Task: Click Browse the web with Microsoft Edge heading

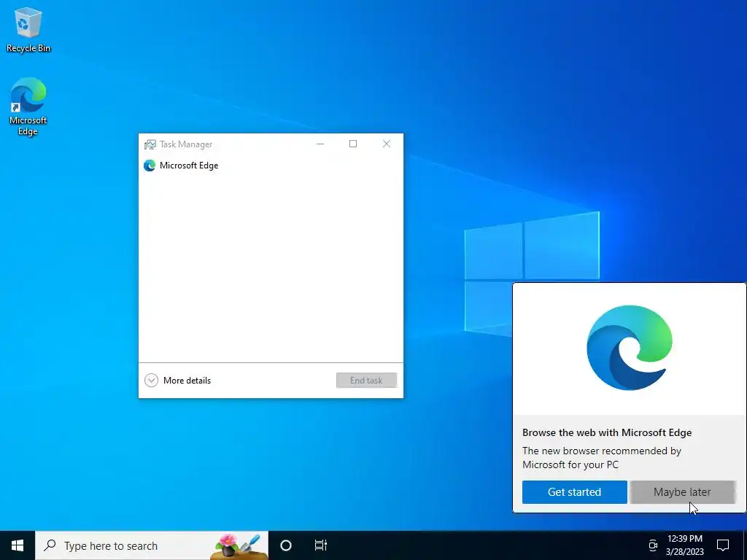Action: (607, 432)
